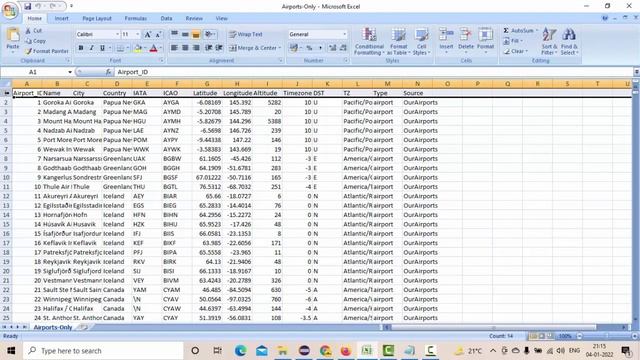Switch to the Data tab
The image size is (640, 360).
[166, 18]
